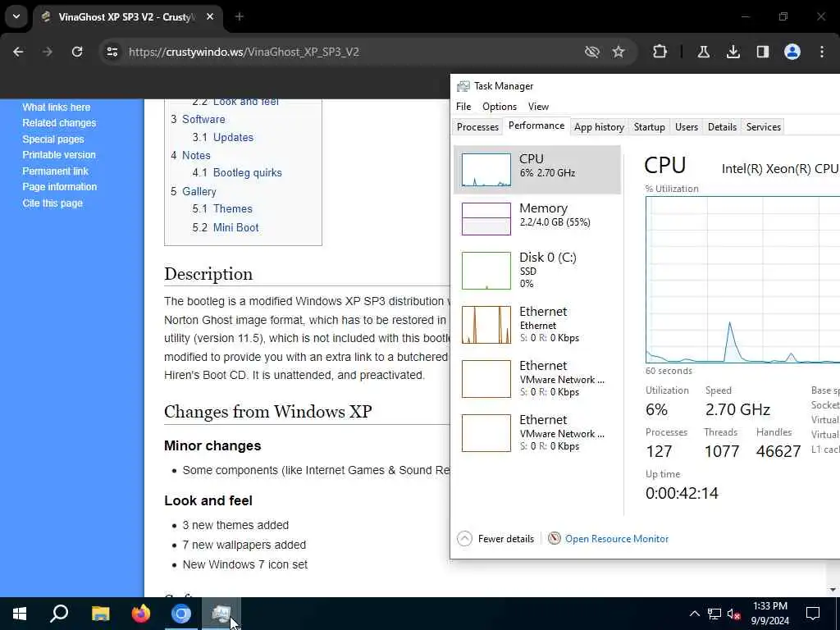Open the Printable version link
The width and height of the screenshot is (840, 630).
click(59, 155)
